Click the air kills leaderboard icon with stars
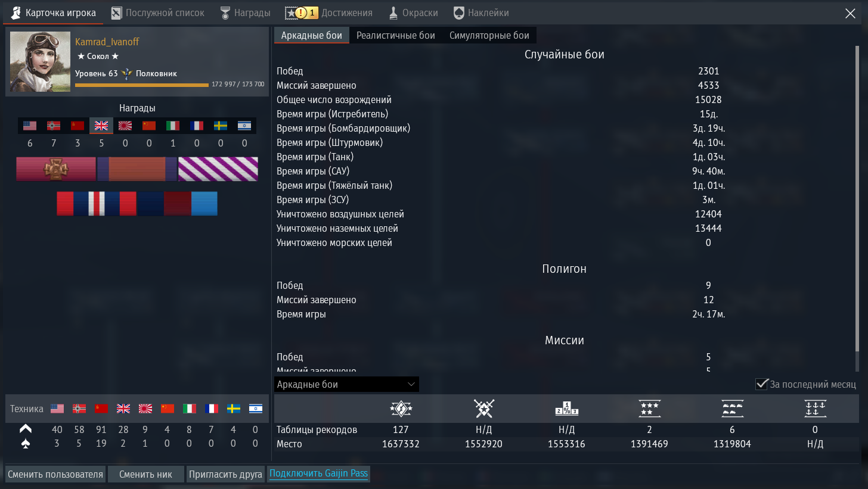This screenshot has height=489, width=868. (649, 409)
